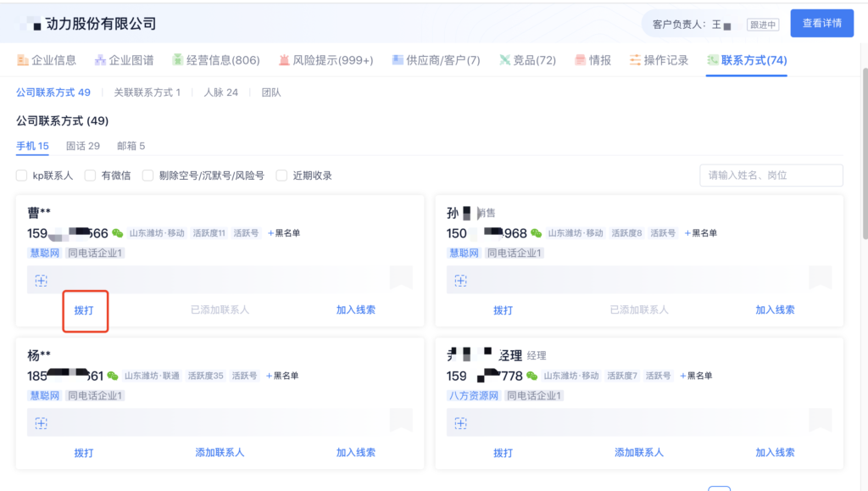The width and height of the screenshot is (868, 491).
Task: Switch to 固话 29 sub-tab
Action: [82, 146]
